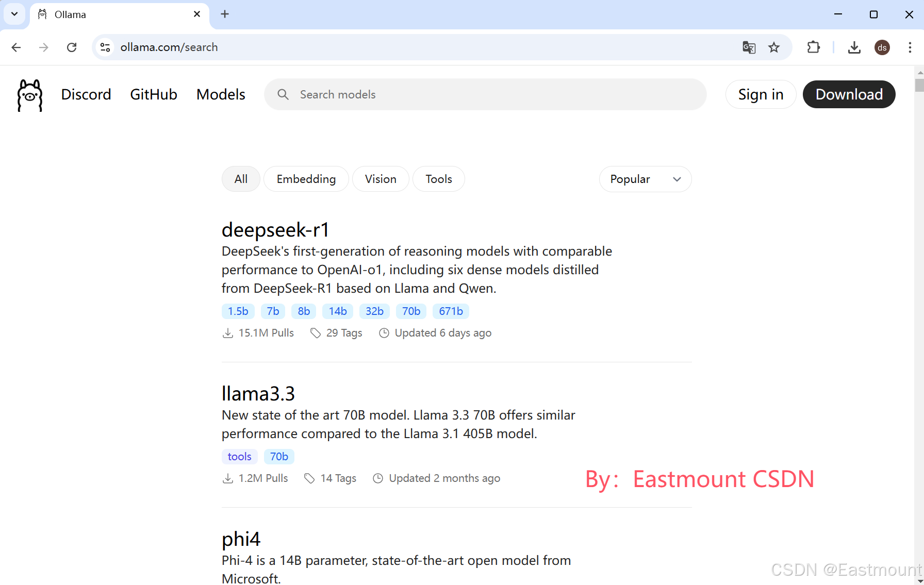
Task: Maximize the Chrome window
Action: point(873,14)
